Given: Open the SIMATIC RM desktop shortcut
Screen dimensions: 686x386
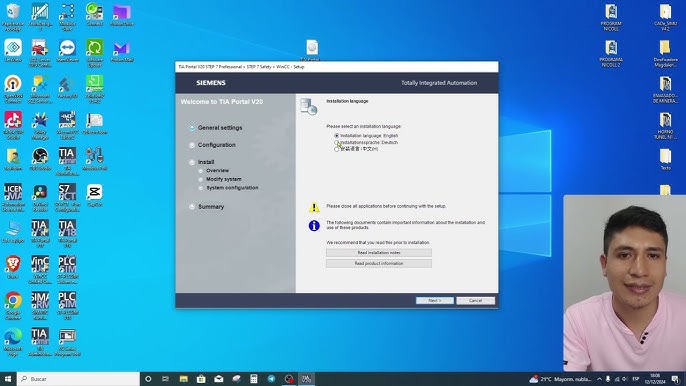Looking at the screenshot, I should coord(40,305).
